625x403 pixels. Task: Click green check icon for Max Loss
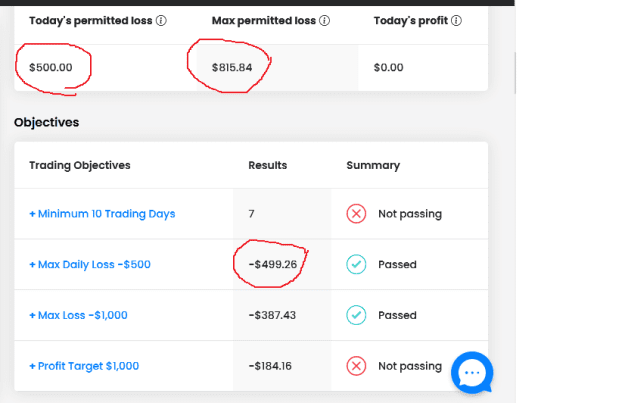coord(356,315)
